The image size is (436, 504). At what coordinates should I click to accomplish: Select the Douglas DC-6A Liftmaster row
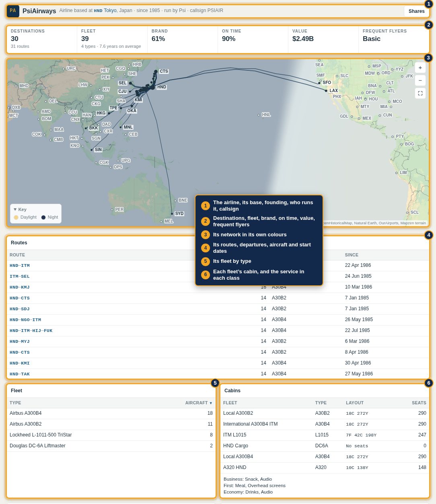click(x=111, y=446)
